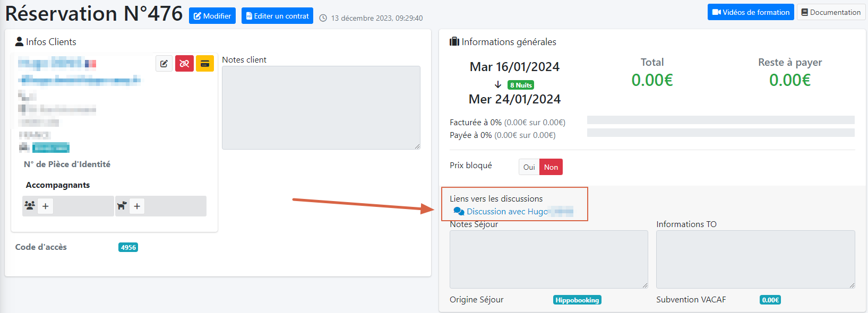Add an accompanying person with plus
This screenshot has width=868, height=313.
[x=46, y=206]
